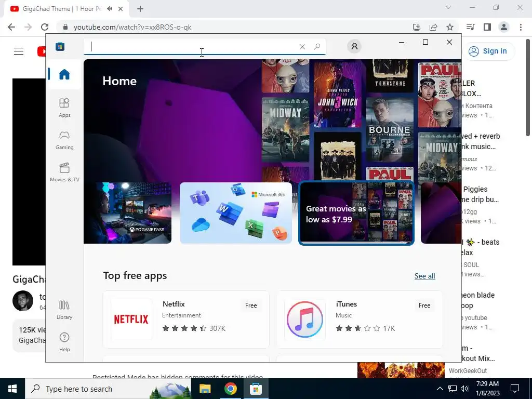Image resolution: width=532 pixels, height=399 pixels.
Task: Open Chrome three-dot menu
Action: pos(521,27)
